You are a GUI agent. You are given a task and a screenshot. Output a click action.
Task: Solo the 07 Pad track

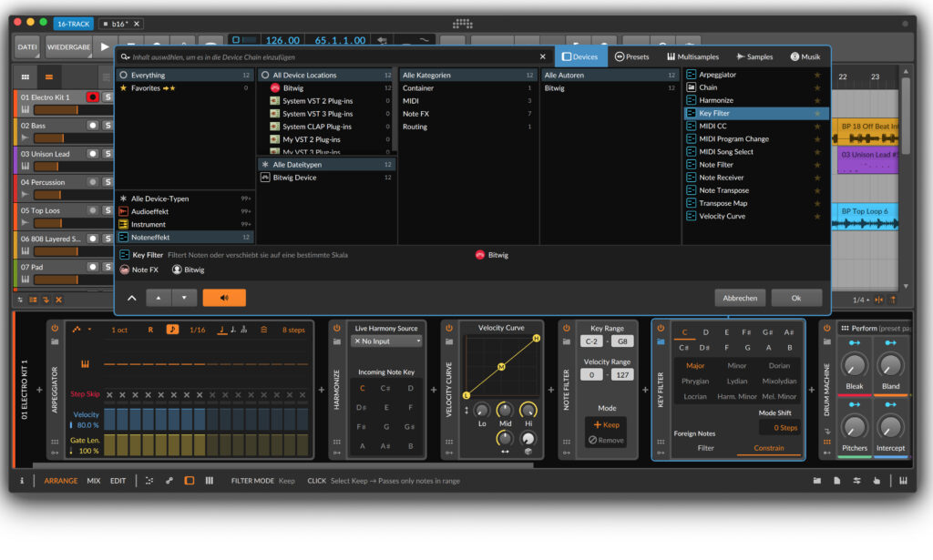pos(108,267)
